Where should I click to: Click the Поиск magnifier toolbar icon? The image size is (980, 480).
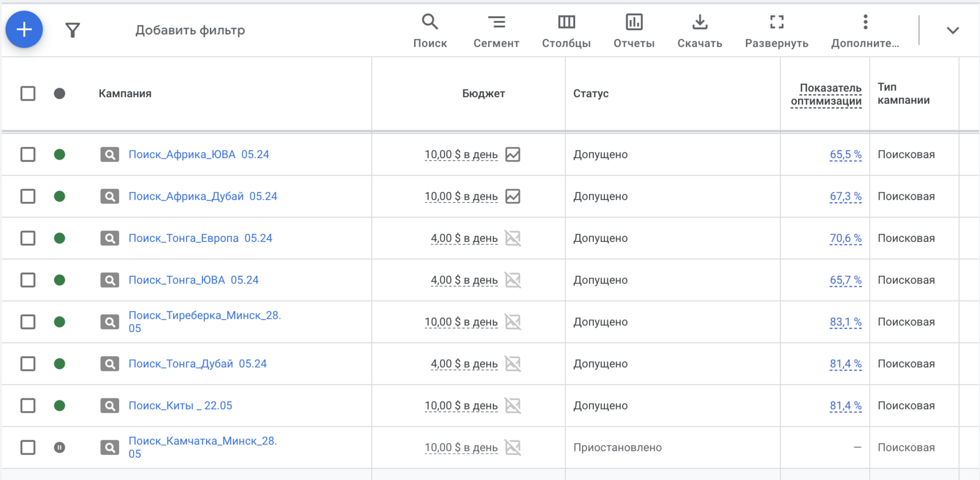pyautogui.click(x=430, y=22)
